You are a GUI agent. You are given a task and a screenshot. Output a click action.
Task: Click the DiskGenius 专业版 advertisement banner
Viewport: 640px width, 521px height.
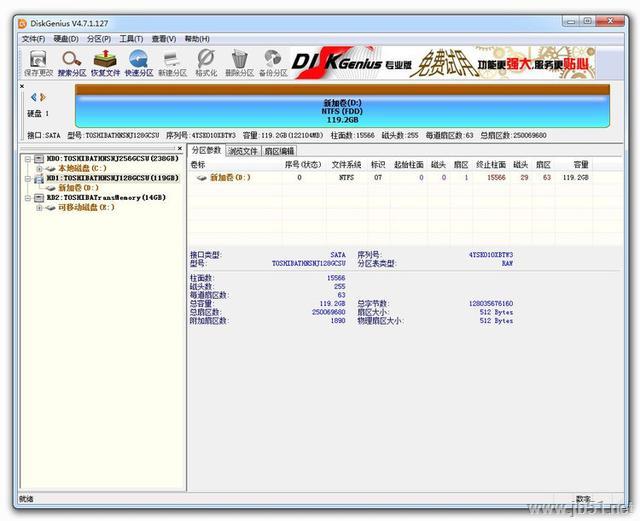point(443,63)
